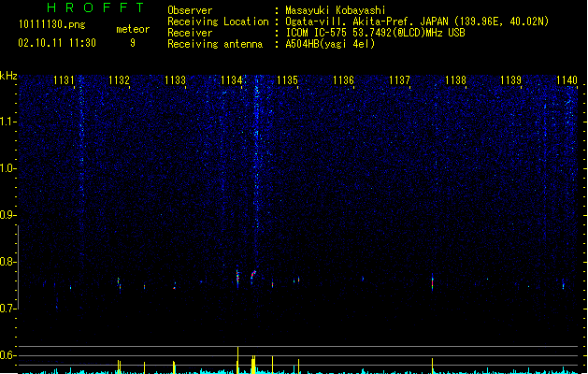The width and height of the screenshot is (588, 374).
Task: Click the curved meteor echo after 1134
Action: click(253, 277)
